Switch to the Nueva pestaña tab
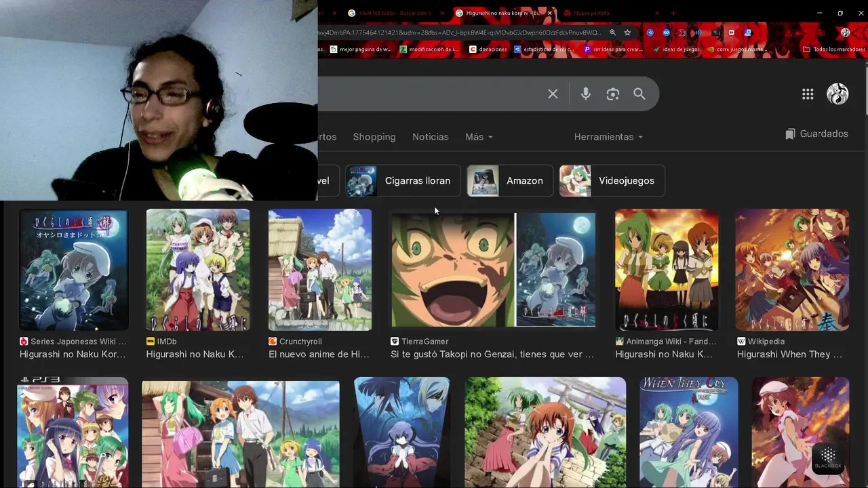The height and width of the screenshot is (488, 868). 609,13
